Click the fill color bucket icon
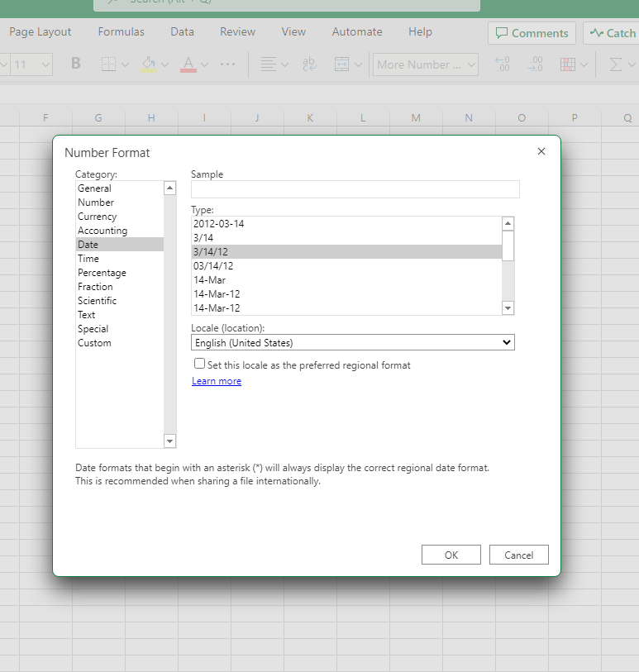Screen dimensions: 639x672 tap(149, 64)
